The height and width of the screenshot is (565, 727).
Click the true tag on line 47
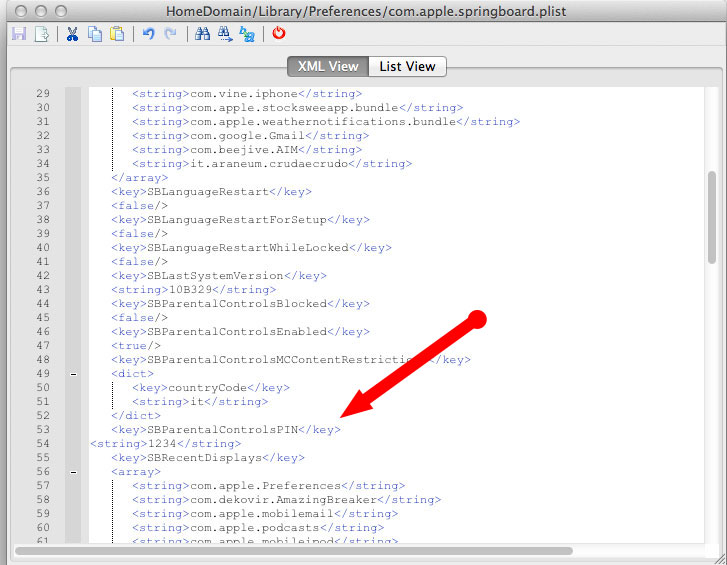tap(136, 346)
